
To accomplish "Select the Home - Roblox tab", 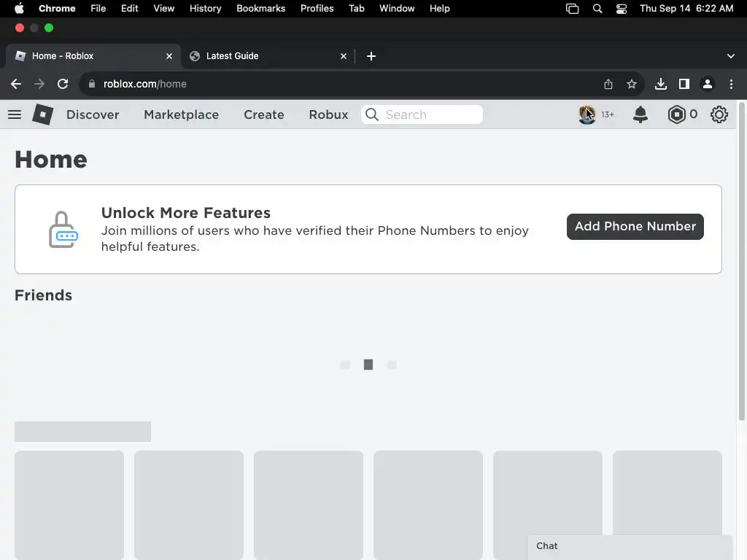I will (x=93, y=56).
